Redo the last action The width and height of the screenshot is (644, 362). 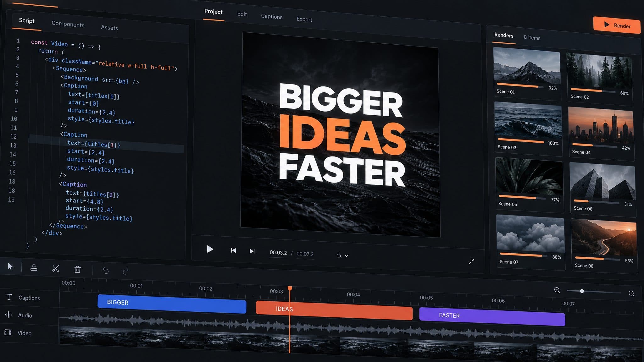(126, 271)
